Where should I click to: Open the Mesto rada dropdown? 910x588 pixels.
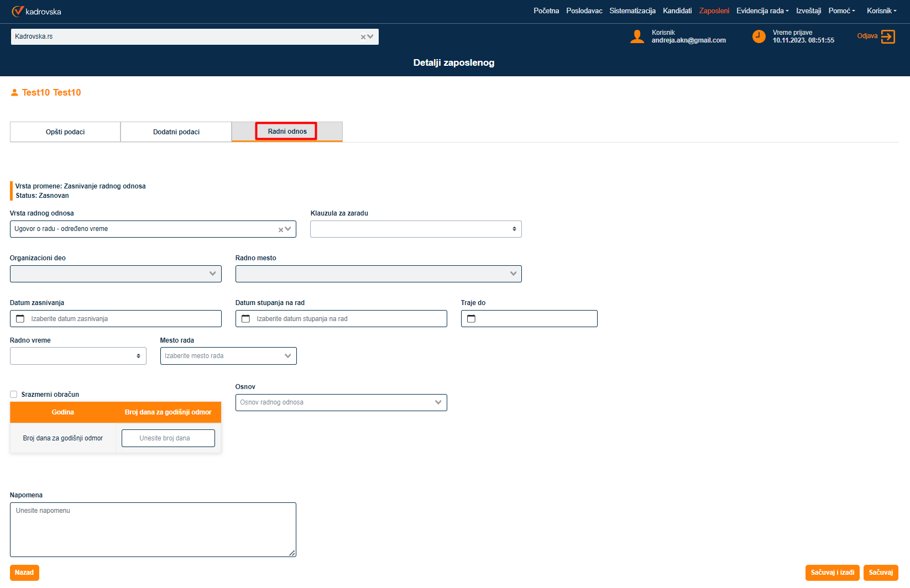228,356
